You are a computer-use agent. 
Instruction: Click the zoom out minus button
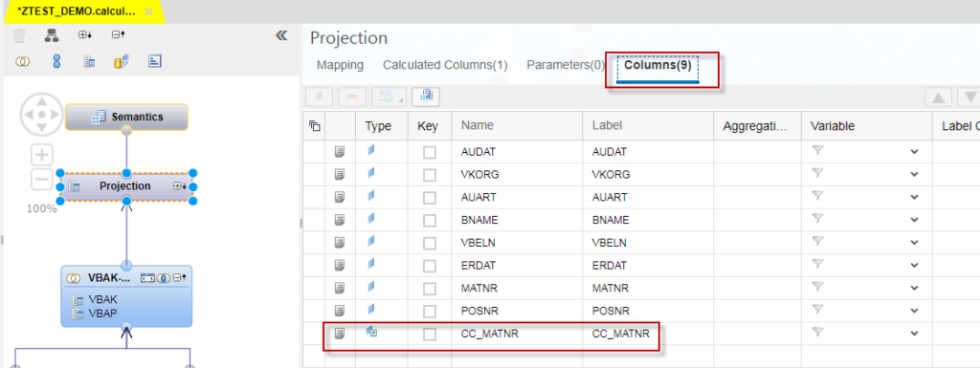(42, 180)
